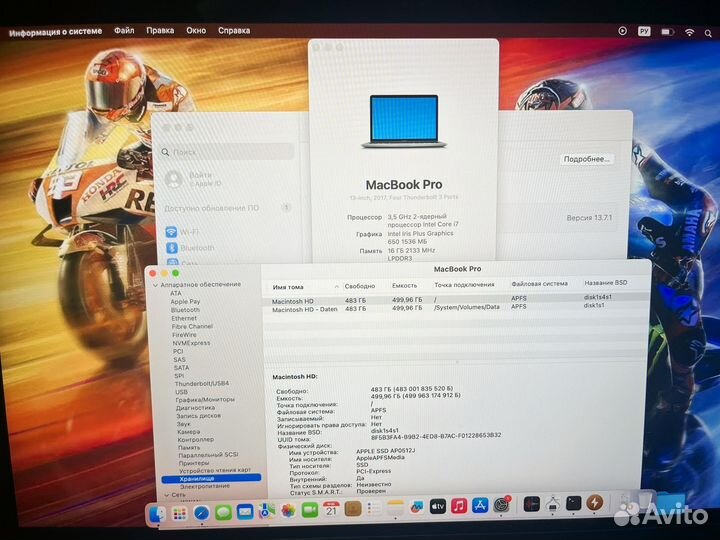
Task: Select Графика/Мониторы in the sidebar
Action: 205,400
